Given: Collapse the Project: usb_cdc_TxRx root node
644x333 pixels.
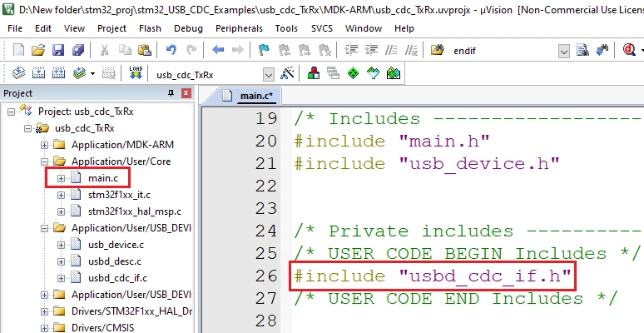Looking at the screenshot, I should 11,112.
